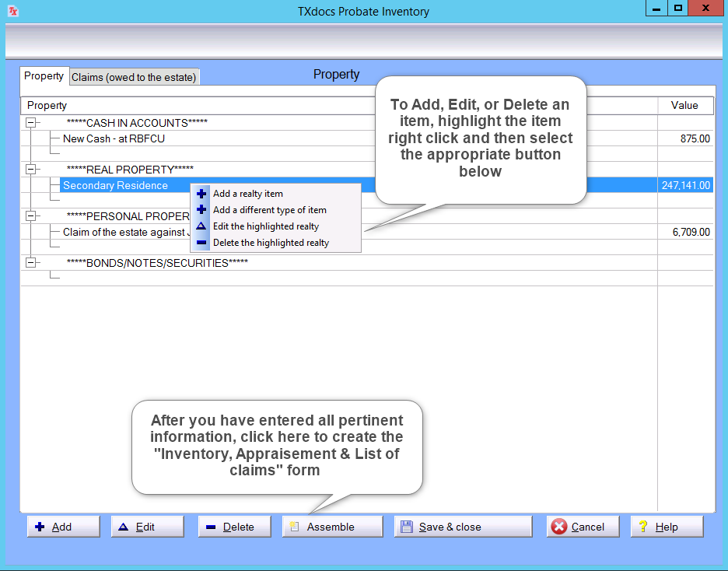Click the plus icon beside 'Add a realty item'

point(201,193)
